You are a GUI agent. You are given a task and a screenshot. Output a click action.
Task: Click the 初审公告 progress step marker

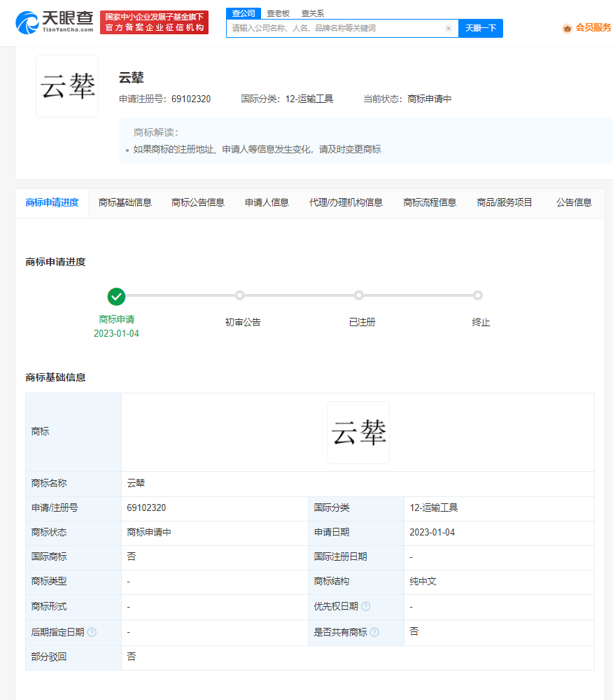[x=239, y=295]
